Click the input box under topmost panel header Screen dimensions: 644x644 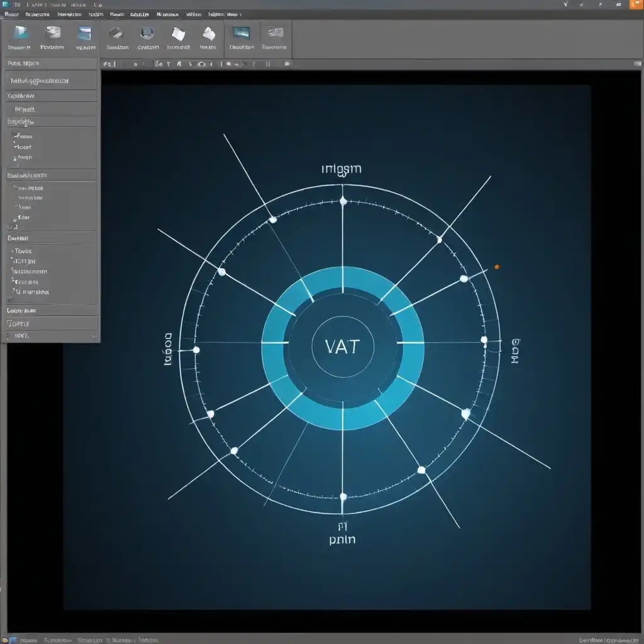[x=52, y=81]
